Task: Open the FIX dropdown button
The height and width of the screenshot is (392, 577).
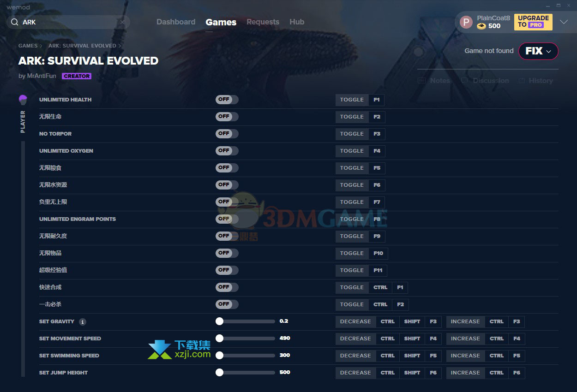Action: tap(538, 51)
